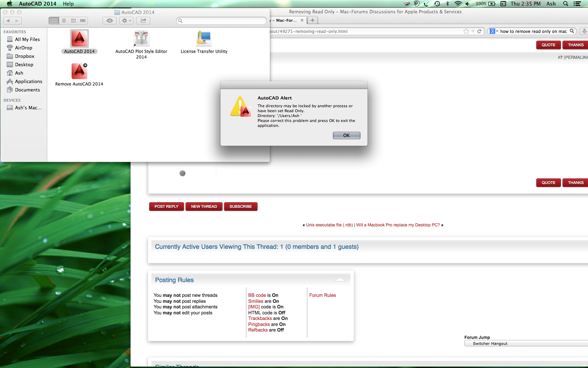
Task: Switch Finder to list view
Action: 64,21
